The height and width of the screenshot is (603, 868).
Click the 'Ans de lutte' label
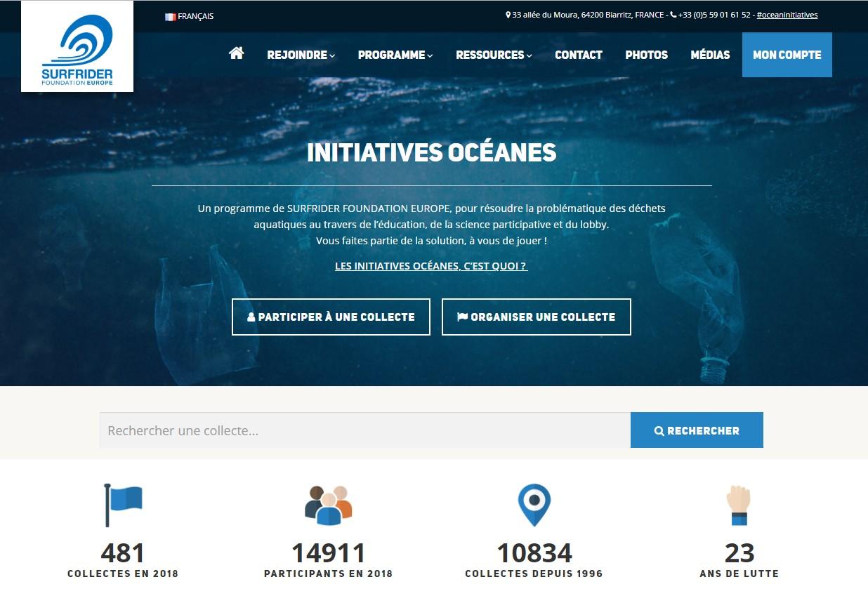(739, 574)
